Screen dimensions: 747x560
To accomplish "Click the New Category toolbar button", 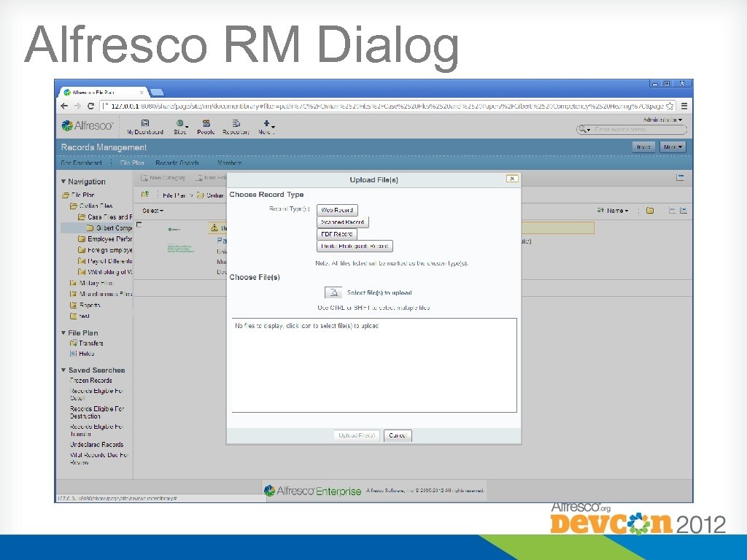I will (163, 178).
